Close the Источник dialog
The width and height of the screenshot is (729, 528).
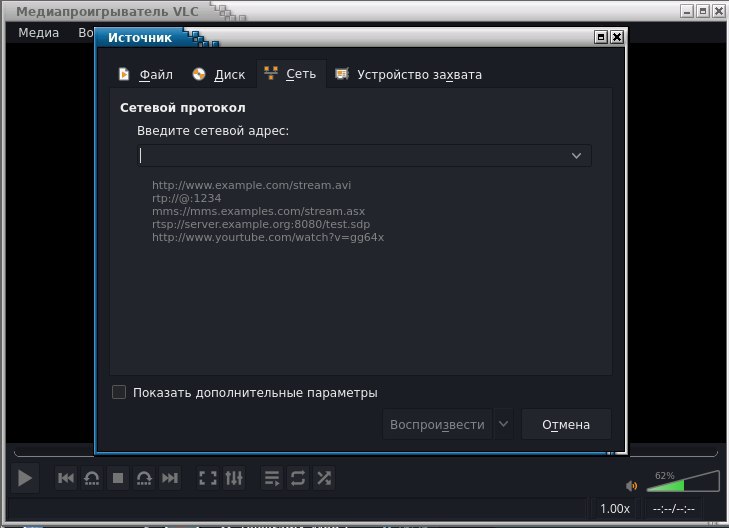click(617, 37)
